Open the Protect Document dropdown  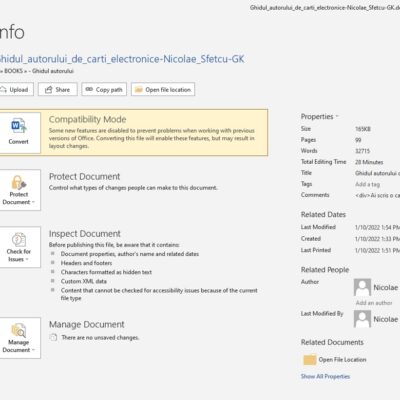[x=20, y=190]
